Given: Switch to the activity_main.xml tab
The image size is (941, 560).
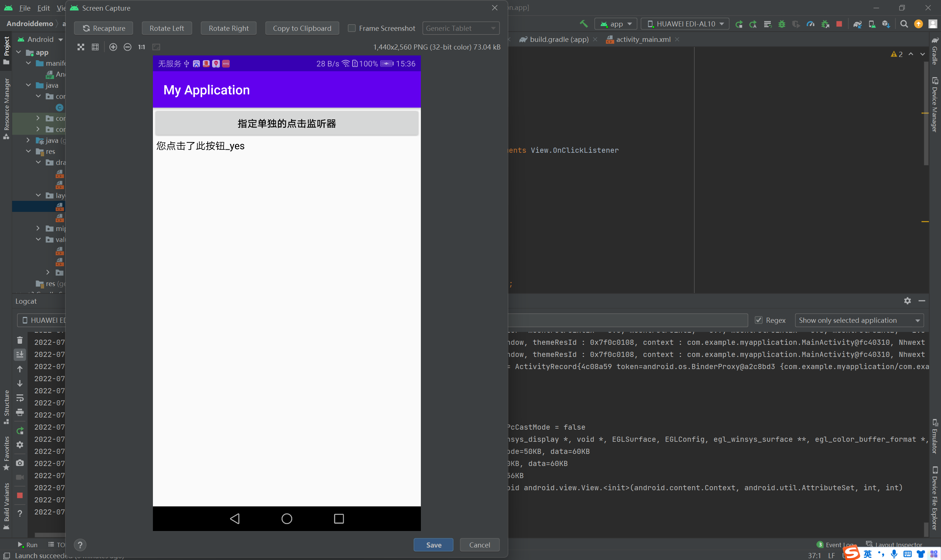Looking at the screenshot, I should click(643, 39).
